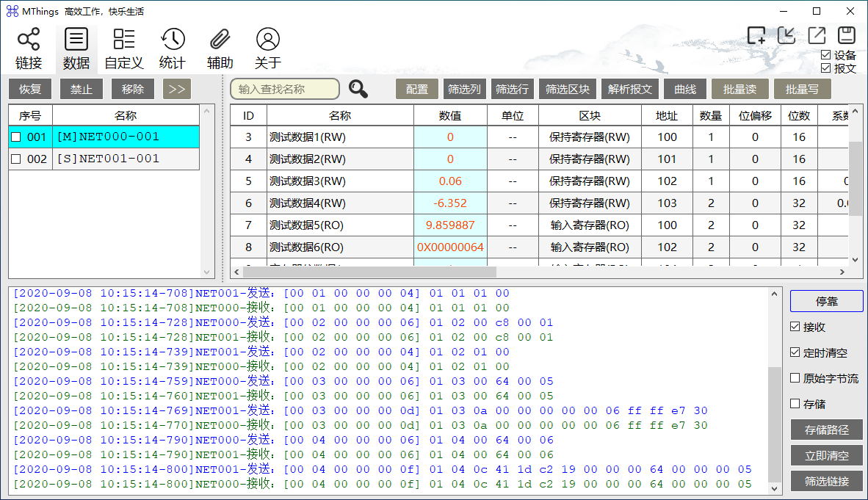This screenshot has height=500, width=868.
Task: Open the 关于 about person icon
Action: pos(268,40)
